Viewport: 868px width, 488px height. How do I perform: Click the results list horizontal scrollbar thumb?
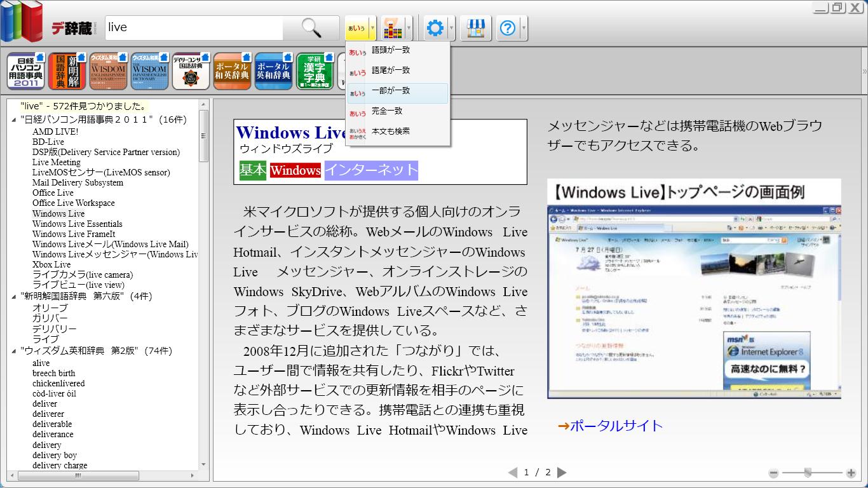pyautogui.click(x=78, y=475)
